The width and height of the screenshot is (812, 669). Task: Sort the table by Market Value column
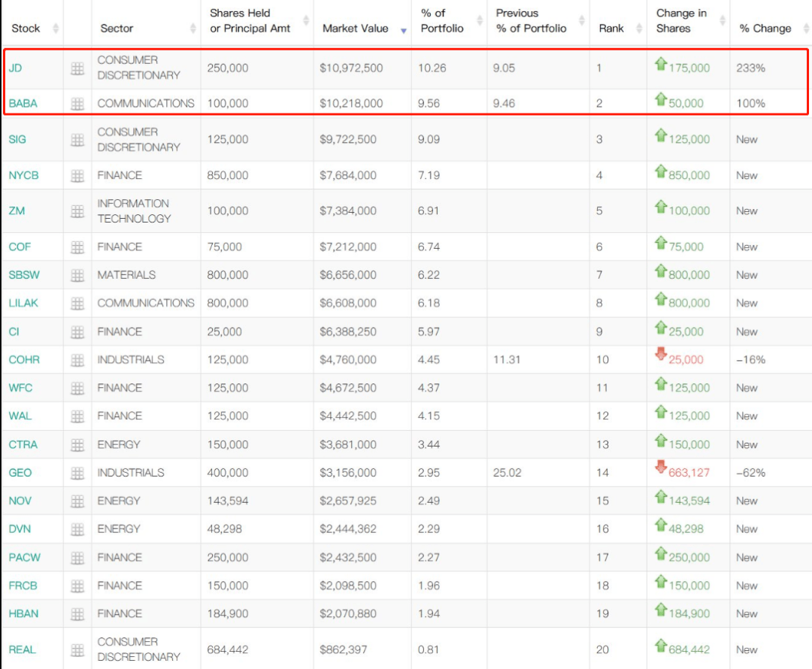tap(356, 29)
